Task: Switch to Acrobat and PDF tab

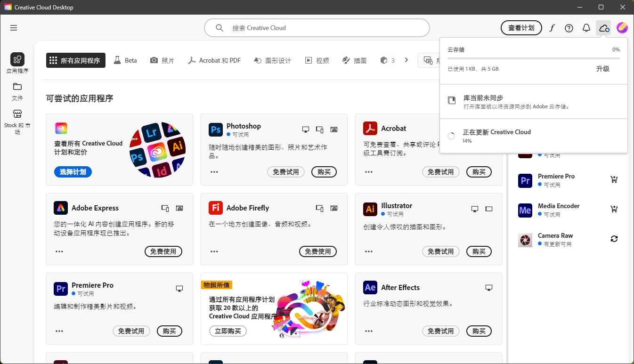Action: pyautogui.click(x=214, y=60)
